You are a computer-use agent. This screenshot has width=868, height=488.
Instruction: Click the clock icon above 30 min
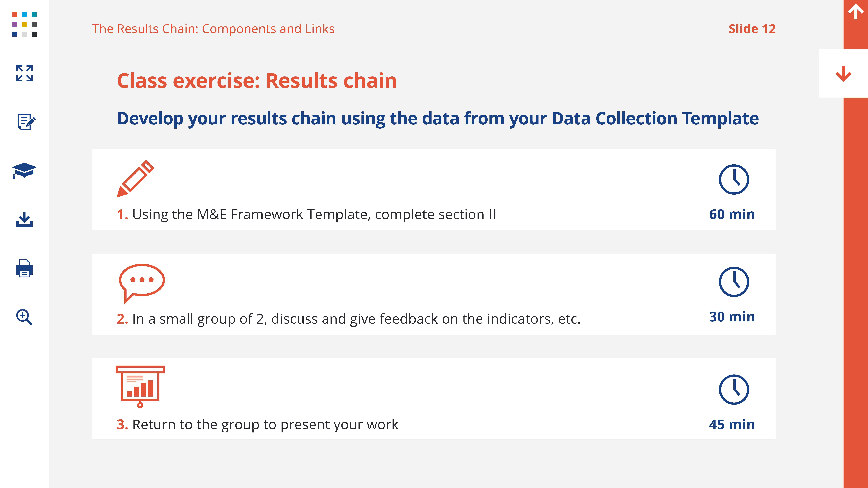point(734,282)
